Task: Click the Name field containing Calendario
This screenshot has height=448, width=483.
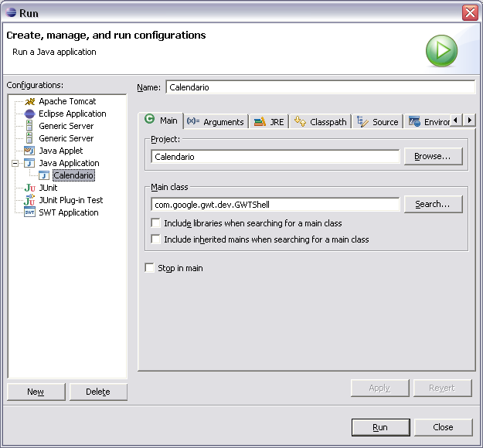Action: pyautogui.click(x=320, y=87)
